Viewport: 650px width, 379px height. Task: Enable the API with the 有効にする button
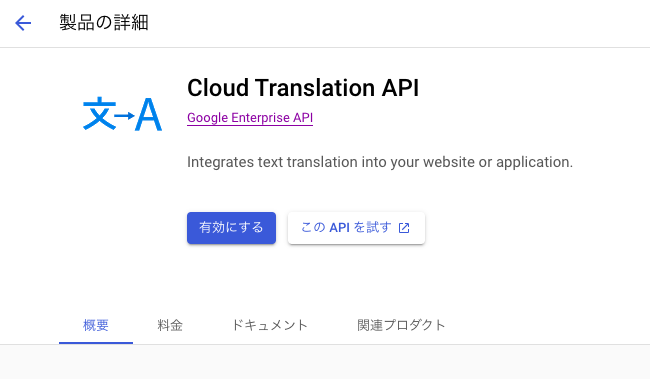pos(231,228)
